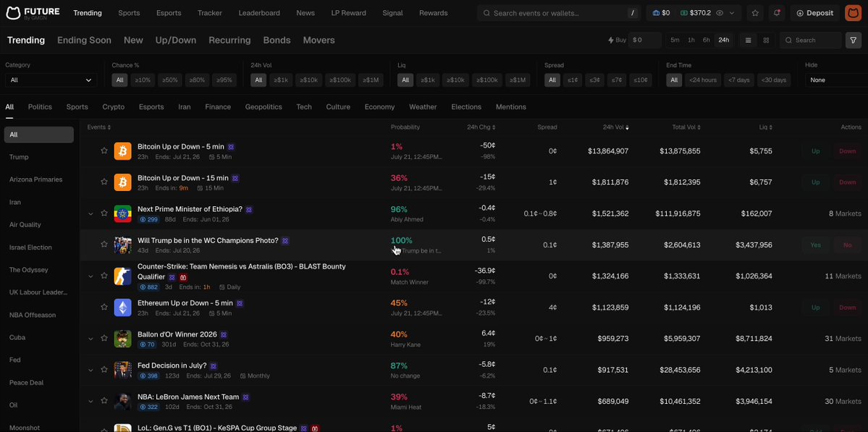The width and height of the screenshot is (868, 432).
Task: Favorite the Bitcoin Up or Down 15 min
Action: (x=104, y=182)
